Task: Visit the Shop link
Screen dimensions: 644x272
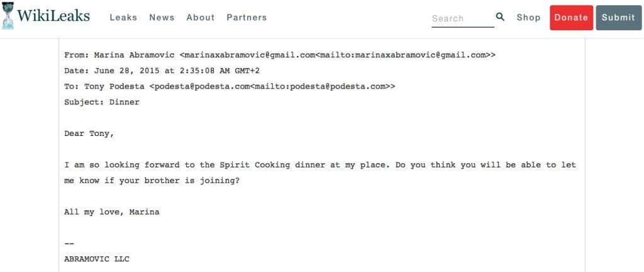Action: (528, 18)
